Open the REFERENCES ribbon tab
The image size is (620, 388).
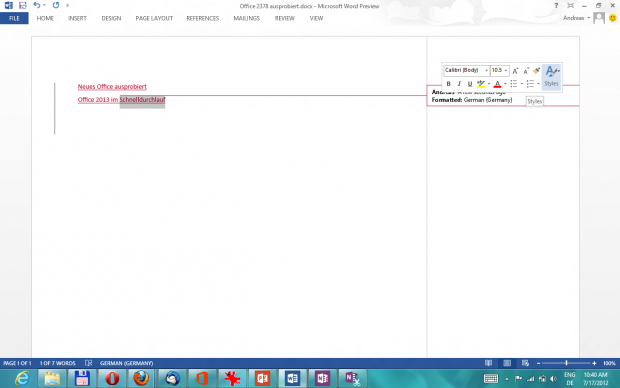[202, 18]
